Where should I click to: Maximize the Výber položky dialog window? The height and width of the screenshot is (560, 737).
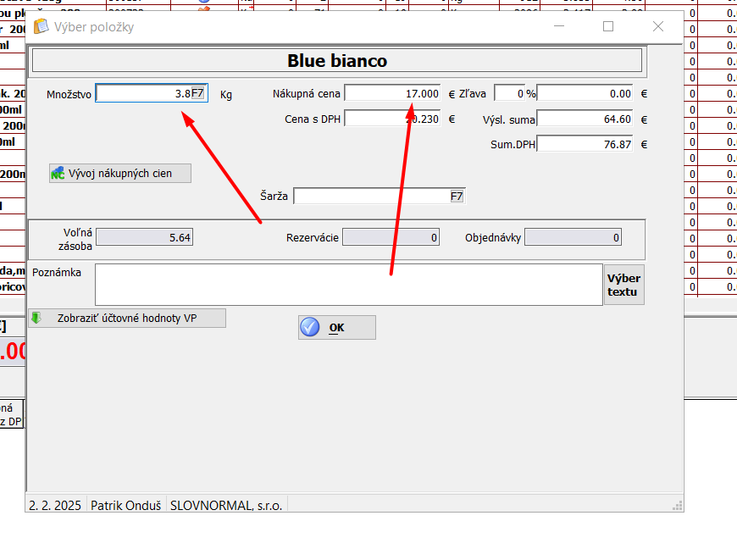(608, 26)
